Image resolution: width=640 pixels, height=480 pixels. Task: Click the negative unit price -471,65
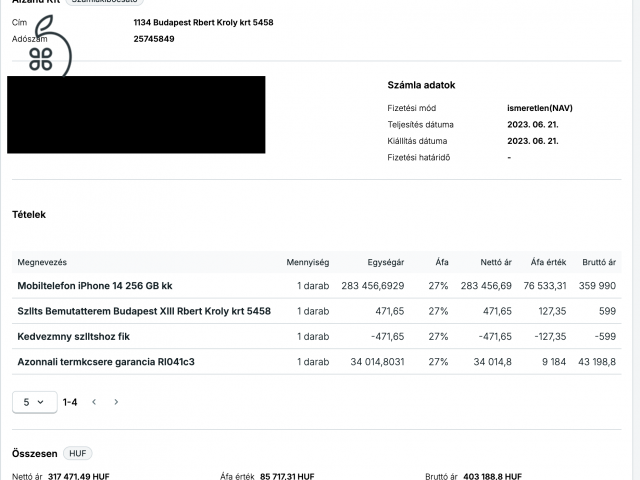[388, 336]
